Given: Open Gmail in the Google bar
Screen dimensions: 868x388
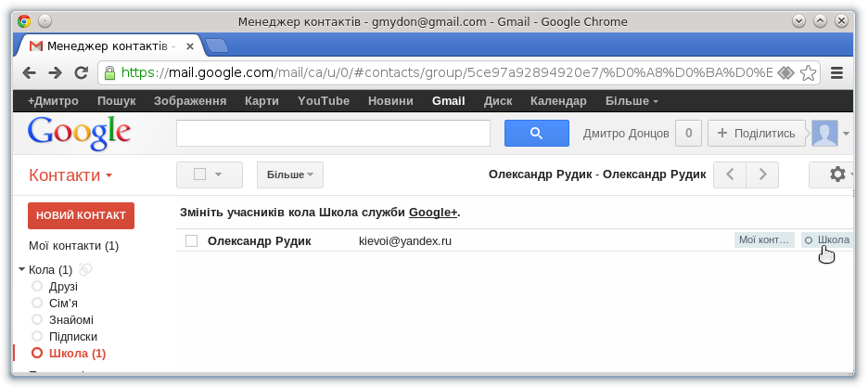Looking at the screenshot, I should click(449, 101).
